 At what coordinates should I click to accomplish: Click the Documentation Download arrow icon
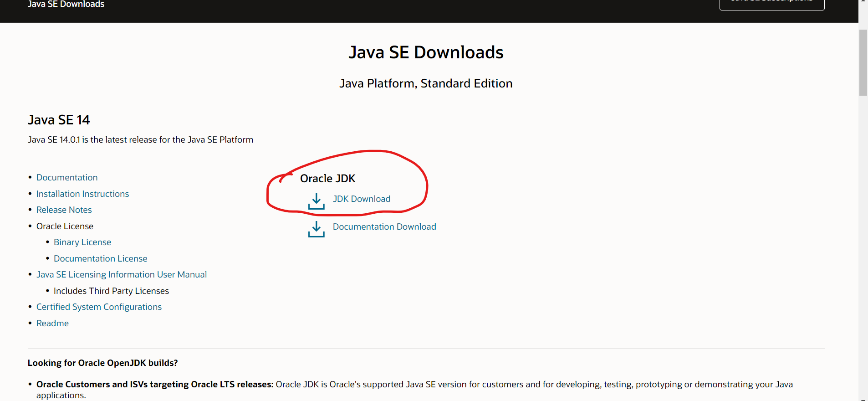click(x=316, y=229)
